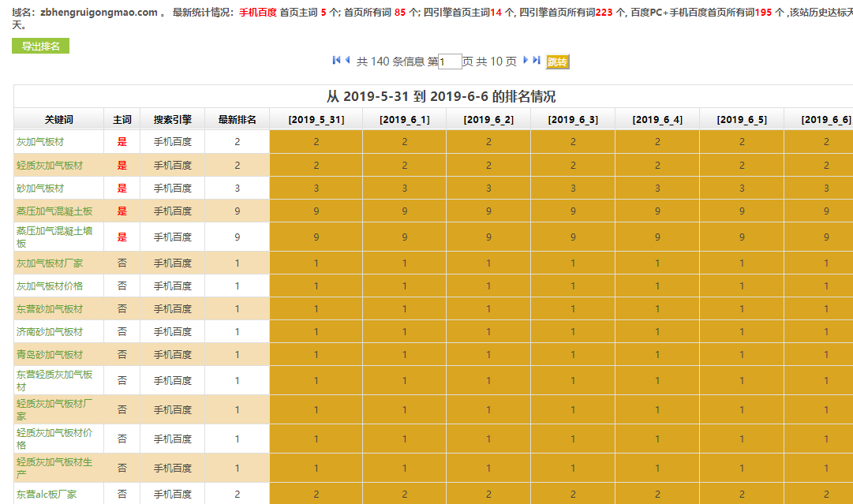
Task: Open keyword link 砂加气板材
Action: (40, 189)
